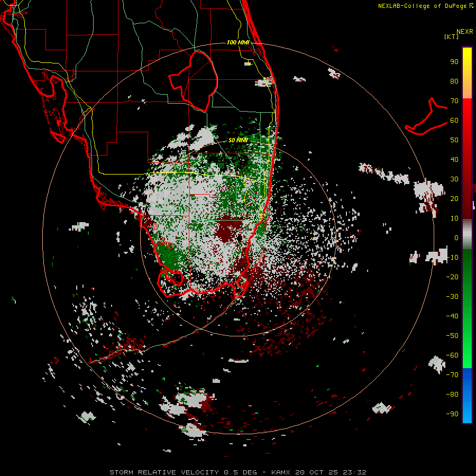Click the positive 80 scale label

tap(454, 81)
